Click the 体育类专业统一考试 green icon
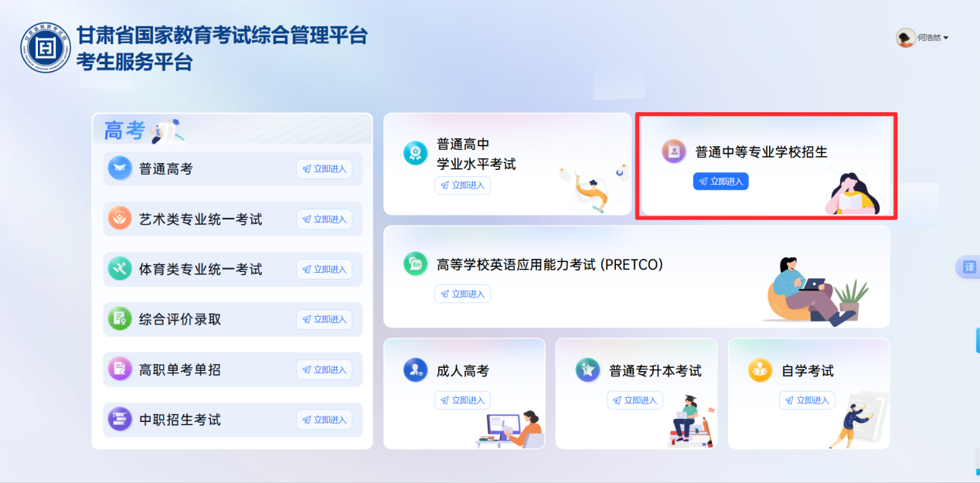Viewport: 980px width, 483px height. point(120,269)
